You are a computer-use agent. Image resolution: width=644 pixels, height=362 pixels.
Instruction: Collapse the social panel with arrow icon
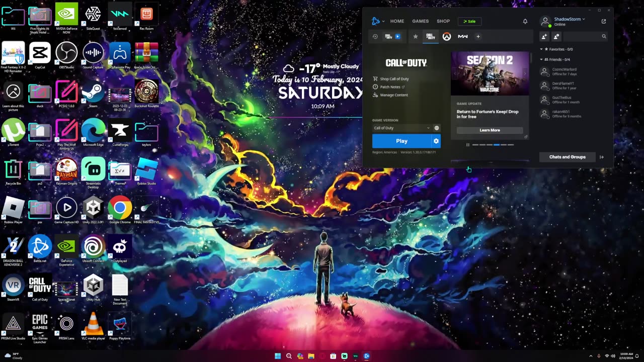pyautogui.click(x=602, y=157)
